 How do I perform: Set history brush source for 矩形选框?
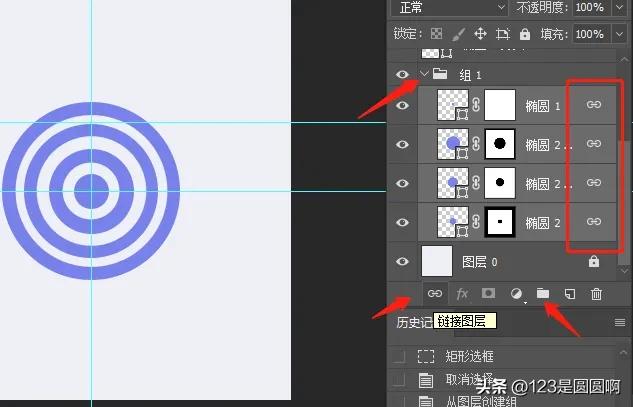(x=399, y=357)
